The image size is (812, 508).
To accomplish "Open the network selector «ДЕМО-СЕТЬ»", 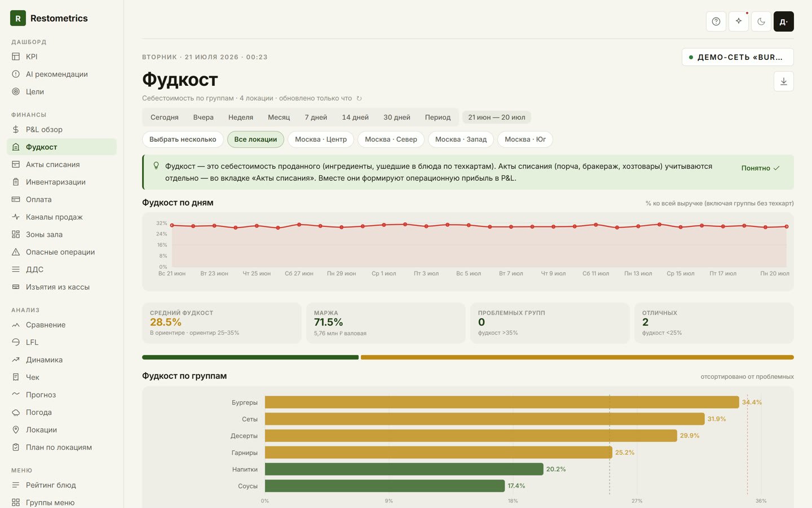I will click(x=738, y=57).
